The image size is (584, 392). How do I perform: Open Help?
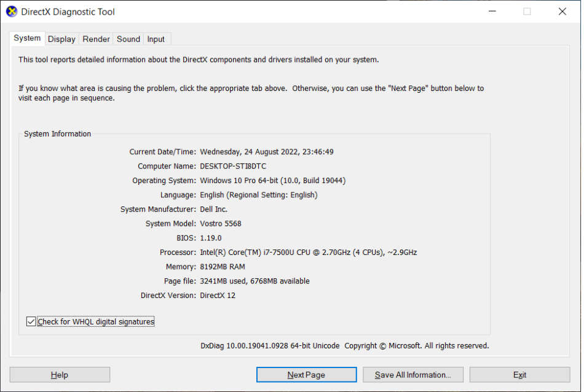tap(59, 374)
